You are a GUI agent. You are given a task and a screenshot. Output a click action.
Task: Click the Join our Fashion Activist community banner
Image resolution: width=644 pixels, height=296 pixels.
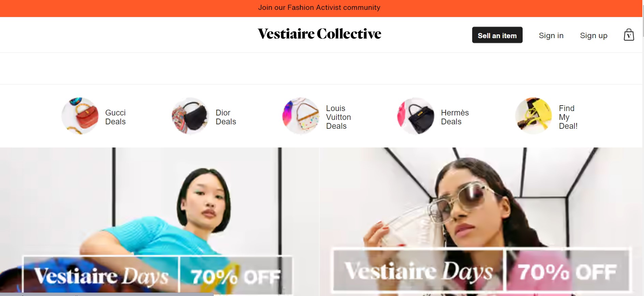319,7
